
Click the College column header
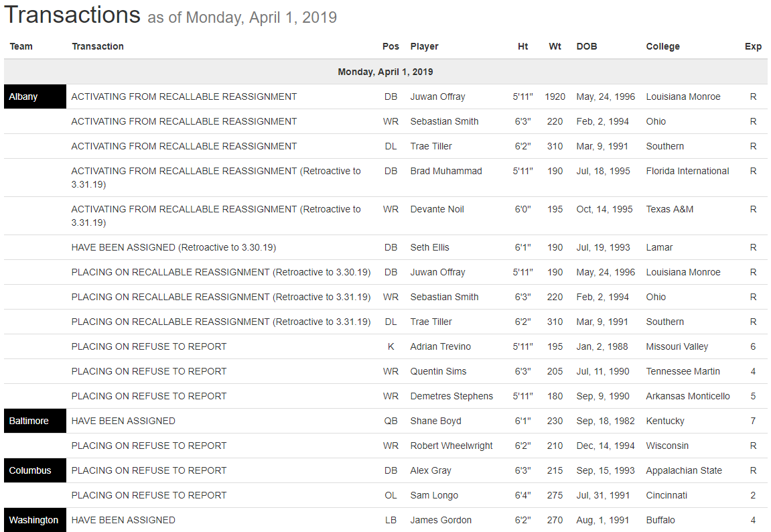(662, 46)
